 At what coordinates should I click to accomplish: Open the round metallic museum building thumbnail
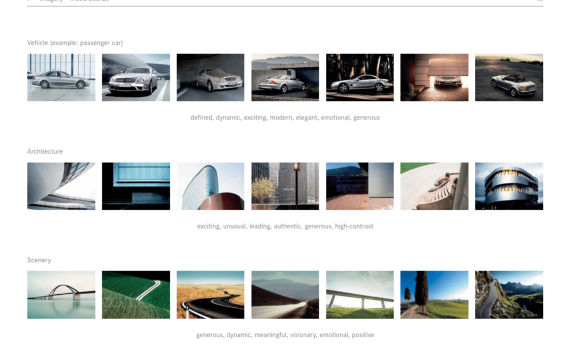[x=509, y=186]
